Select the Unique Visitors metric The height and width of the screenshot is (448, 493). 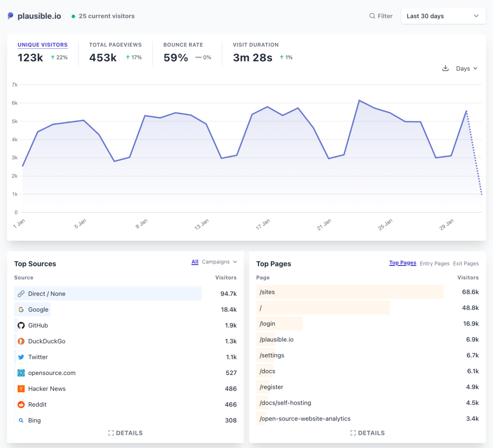click(x=42, y=45)
